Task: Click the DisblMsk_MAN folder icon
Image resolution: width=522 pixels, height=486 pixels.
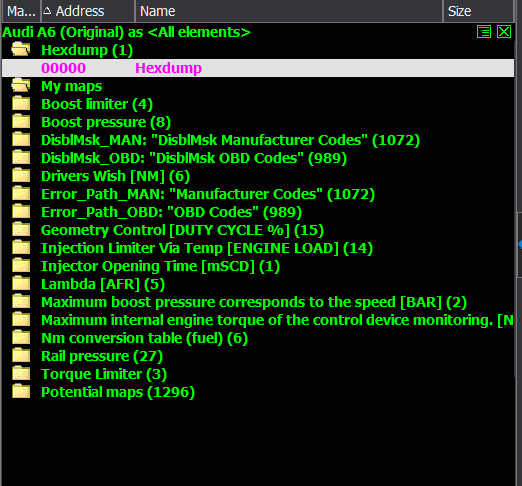Action: click(x=21, y=140)
